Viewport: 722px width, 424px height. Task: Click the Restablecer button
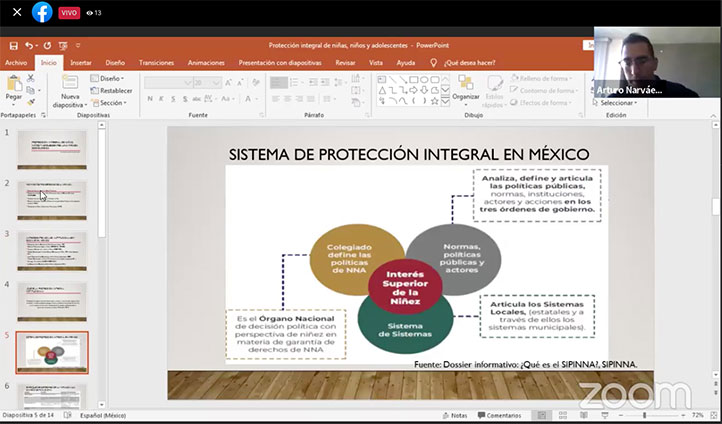click(113, 90)
